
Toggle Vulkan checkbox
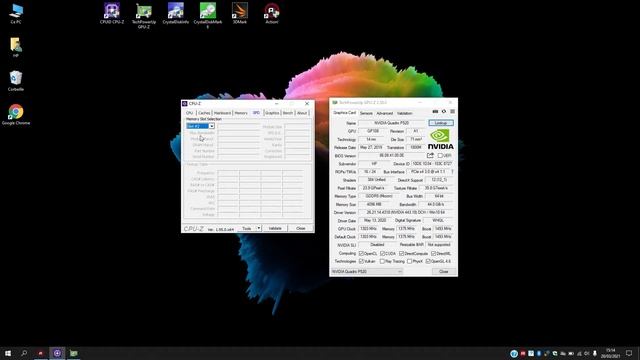(x=361, y=261)
